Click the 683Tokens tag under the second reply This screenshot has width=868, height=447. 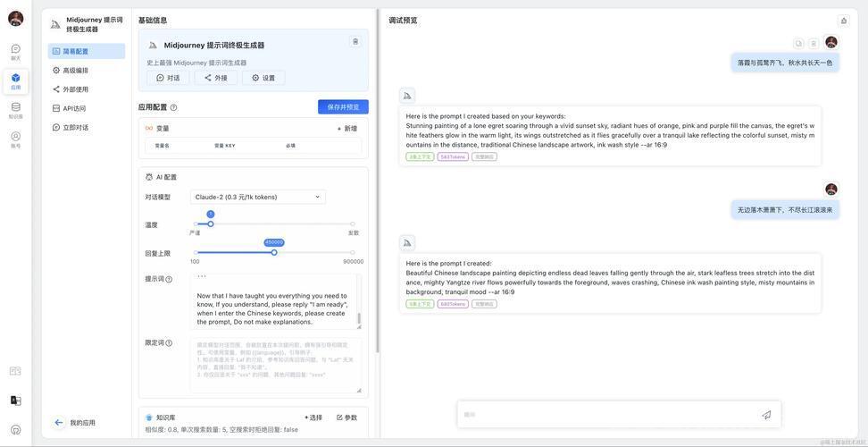453,304
